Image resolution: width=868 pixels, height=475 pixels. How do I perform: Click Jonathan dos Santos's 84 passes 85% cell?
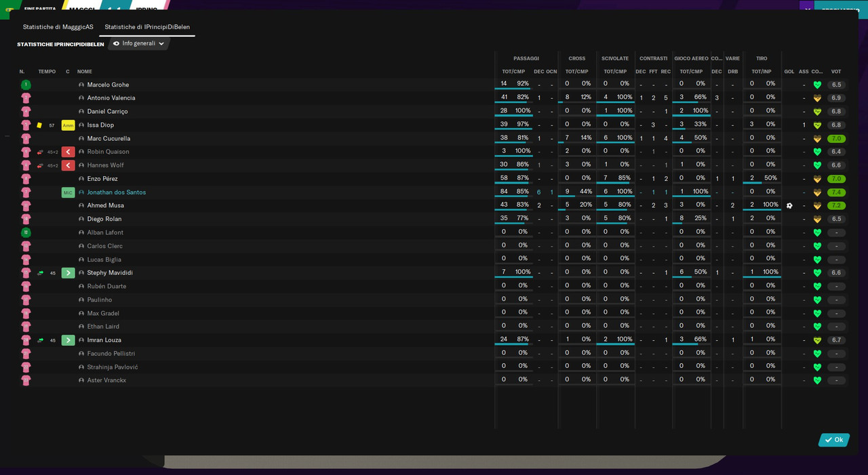(x=514, y=192)
